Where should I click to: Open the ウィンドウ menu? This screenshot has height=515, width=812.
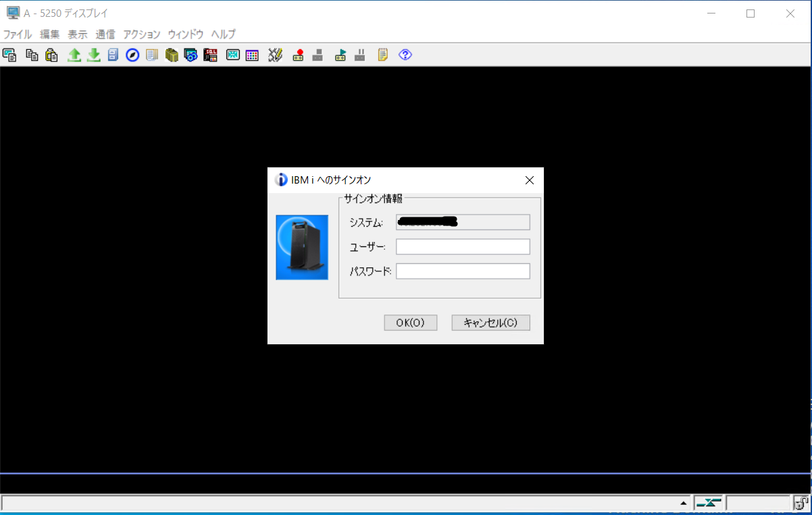point(186,34)
